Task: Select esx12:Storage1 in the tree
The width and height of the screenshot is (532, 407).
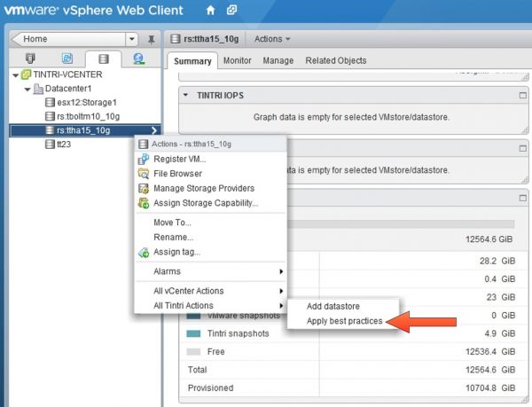Action: [x=87, y=103]
